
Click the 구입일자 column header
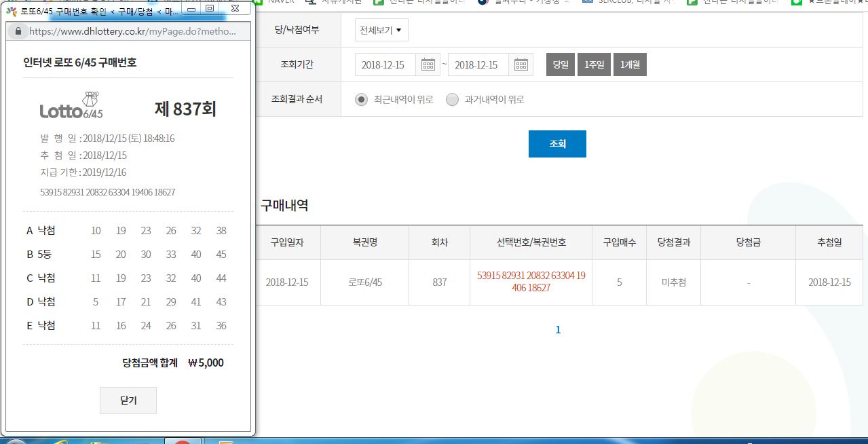(288, 242)
